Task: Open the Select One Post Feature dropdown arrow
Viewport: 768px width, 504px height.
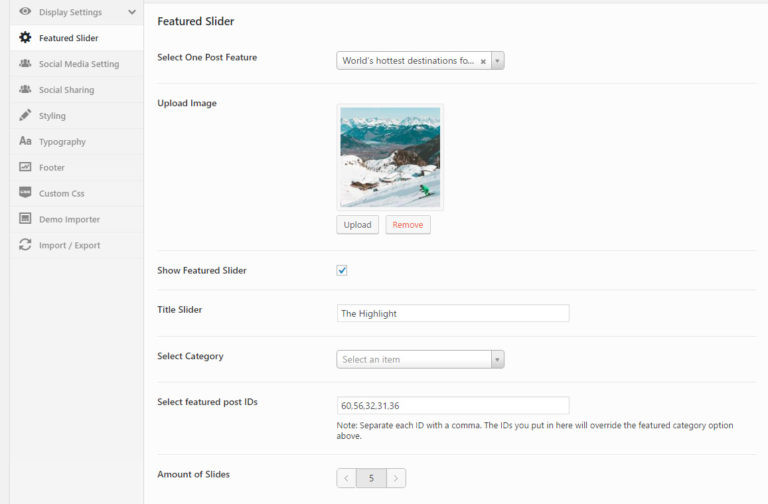Action: coord(498,61)
